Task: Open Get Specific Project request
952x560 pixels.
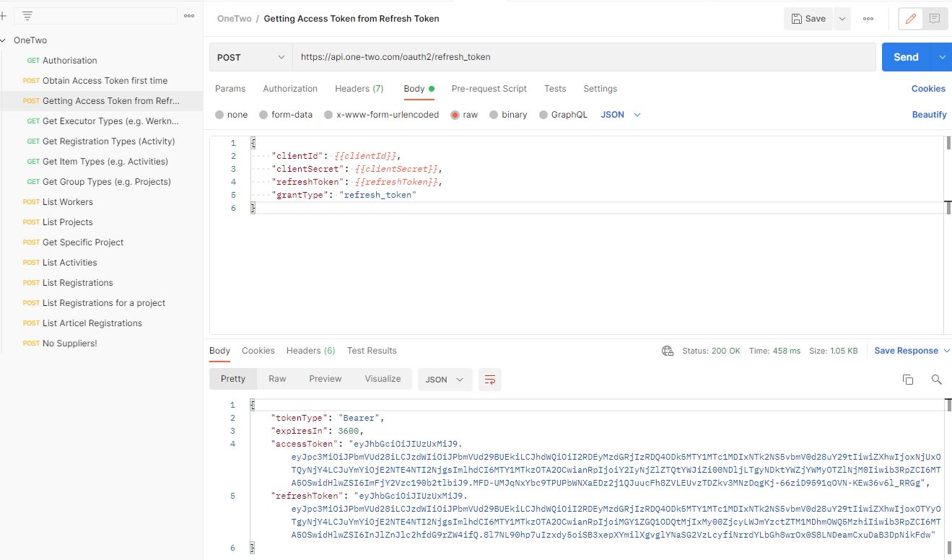Action: point(83,242)
